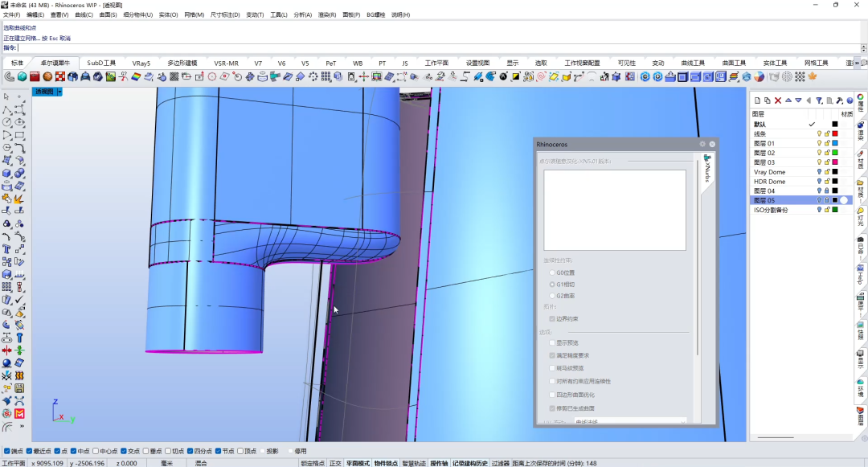Click the red-white checkered texture icon
This screenshot has height=467, width=868.
point(60,77)
